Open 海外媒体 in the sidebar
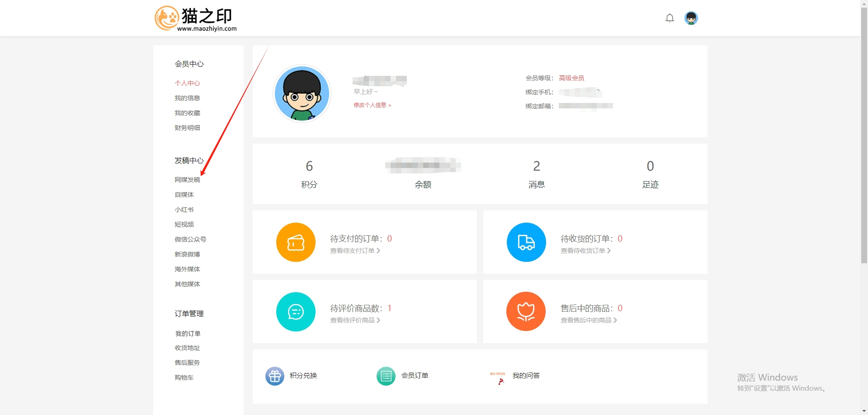This screenshot has height=415, width=868. pyautogui.click(x=187, y=269)
